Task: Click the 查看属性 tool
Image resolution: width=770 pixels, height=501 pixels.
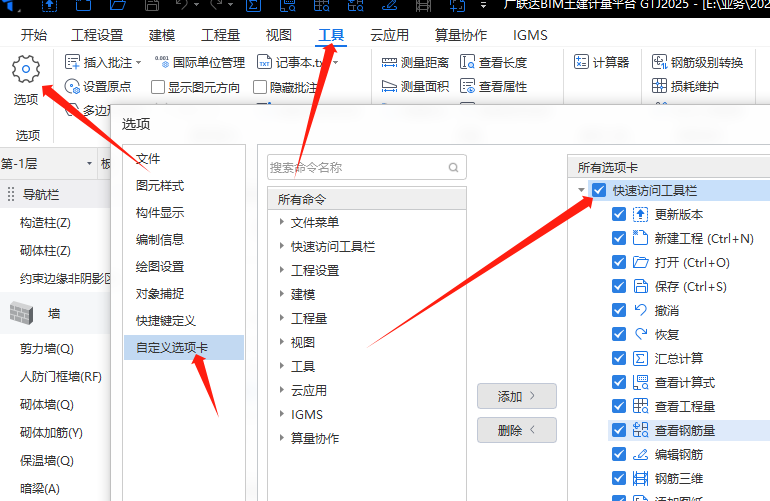Action: pyautogui.click(x=494, y=86)
